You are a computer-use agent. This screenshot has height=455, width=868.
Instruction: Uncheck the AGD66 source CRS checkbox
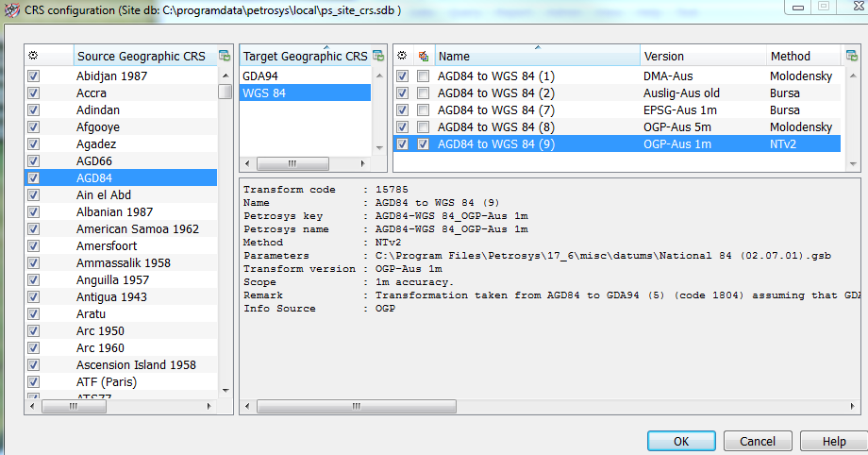(x=34, y=161)
